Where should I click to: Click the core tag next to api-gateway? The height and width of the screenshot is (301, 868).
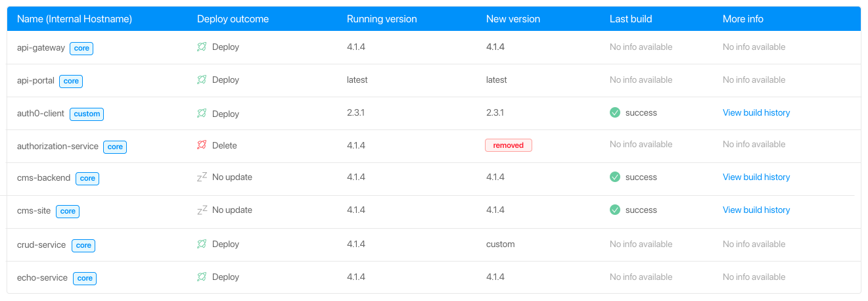click(81, 48)
